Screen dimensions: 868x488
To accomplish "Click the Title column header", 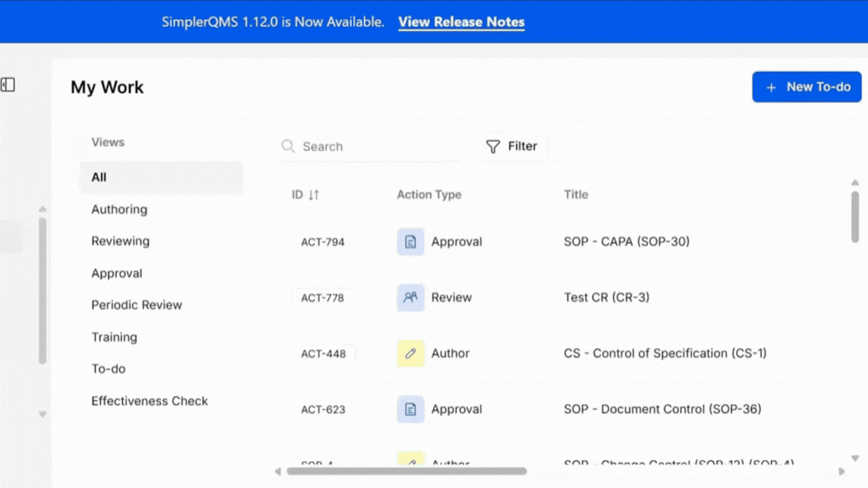I will click(x=576, y=195).
